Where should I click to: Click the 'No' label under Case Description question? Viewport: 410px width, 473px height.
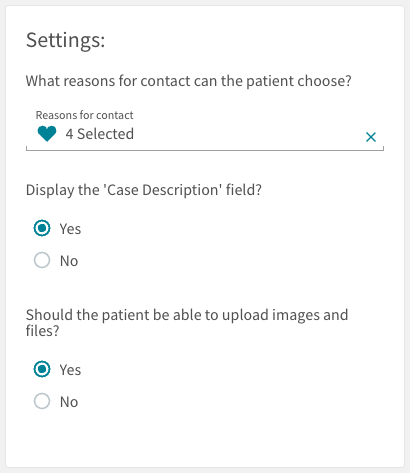(x=69, y=261)
